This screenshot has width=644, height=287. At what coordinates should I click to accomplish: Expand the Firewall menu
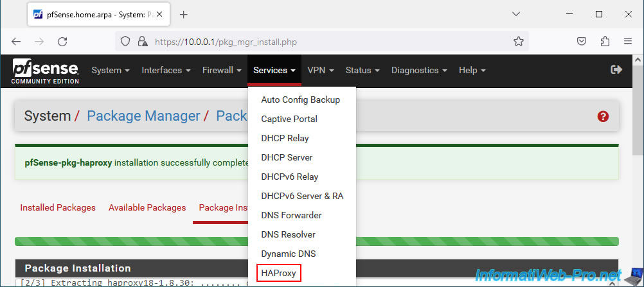[x=222, y=70]
